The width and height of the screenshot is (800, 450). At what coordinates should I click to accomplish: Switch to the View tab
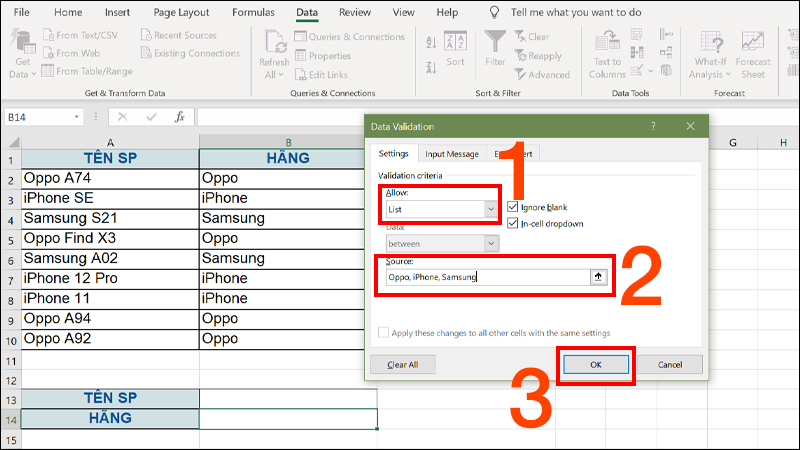click(403, 12)
